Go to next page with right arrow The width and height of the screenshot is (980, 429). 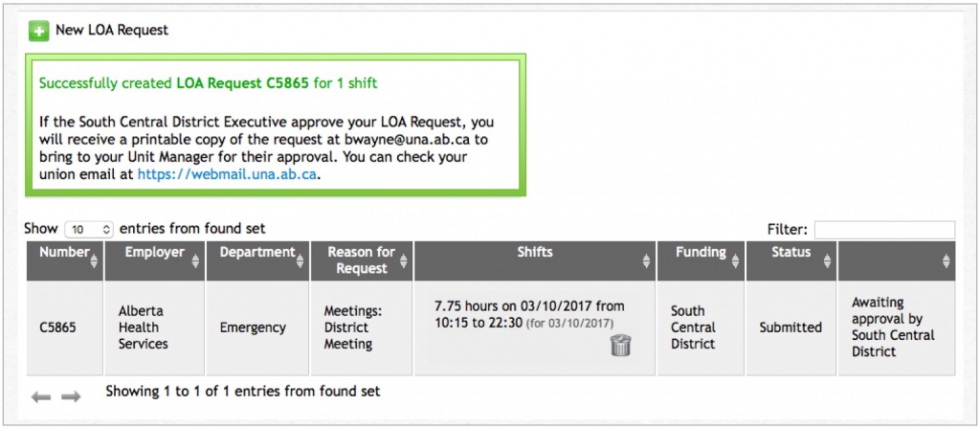[x=71, y=396]
